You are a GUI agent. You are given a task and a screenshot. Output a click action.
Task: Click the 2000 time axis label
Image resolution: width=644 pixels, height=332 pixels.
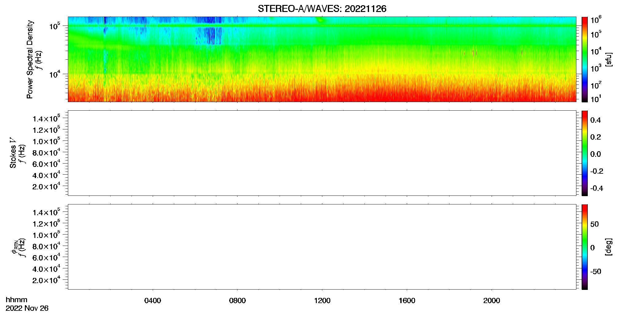click(492, 301)
